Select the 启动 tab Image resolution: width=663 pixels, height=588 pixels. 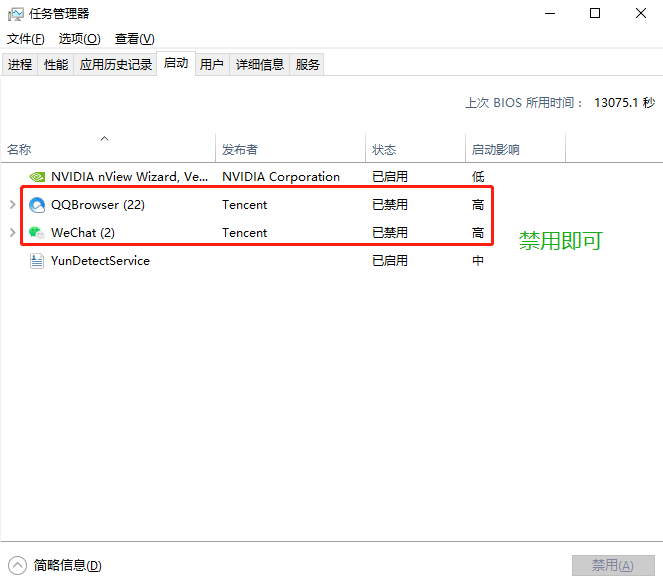point(176,63)
